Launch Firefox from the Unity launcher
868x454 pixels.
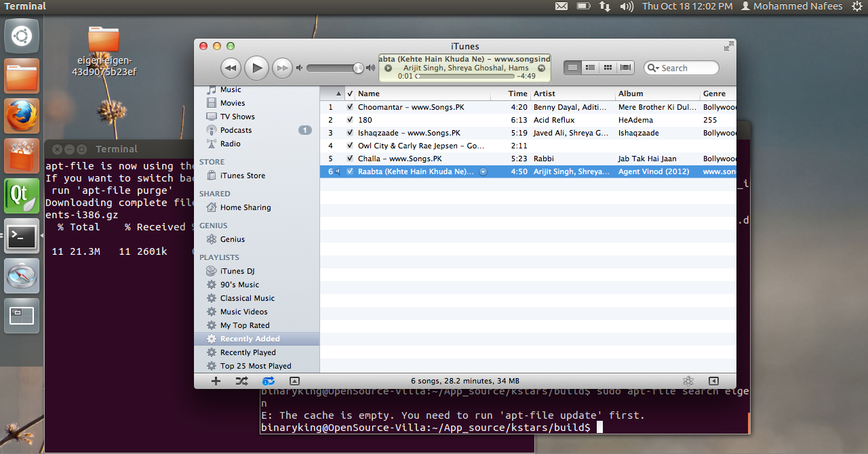(x=22, y=115)
